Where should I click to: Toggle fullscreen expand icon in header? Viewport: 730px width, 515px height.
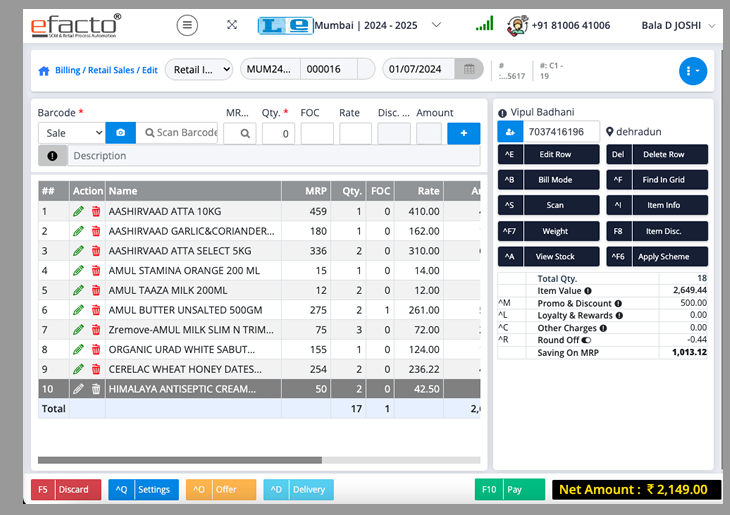232,25
